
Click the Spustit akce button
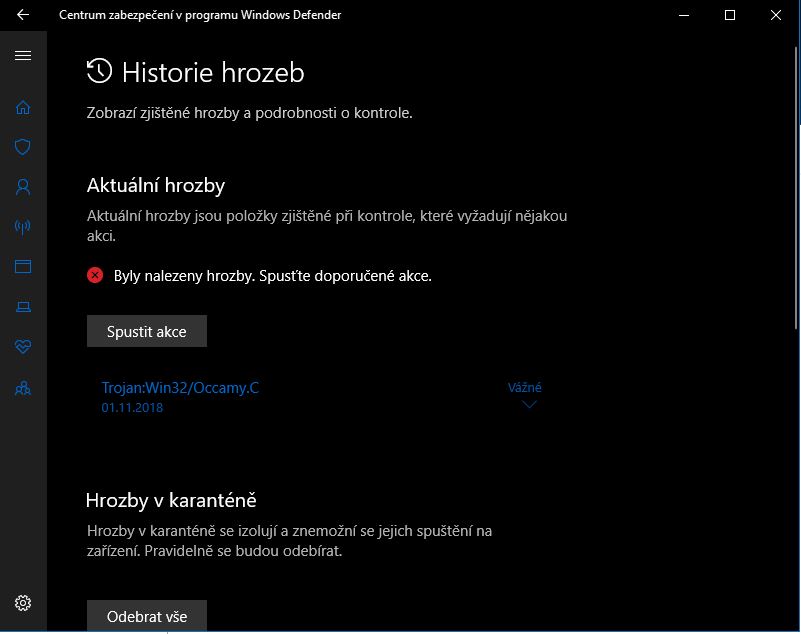tap(147, 331)
